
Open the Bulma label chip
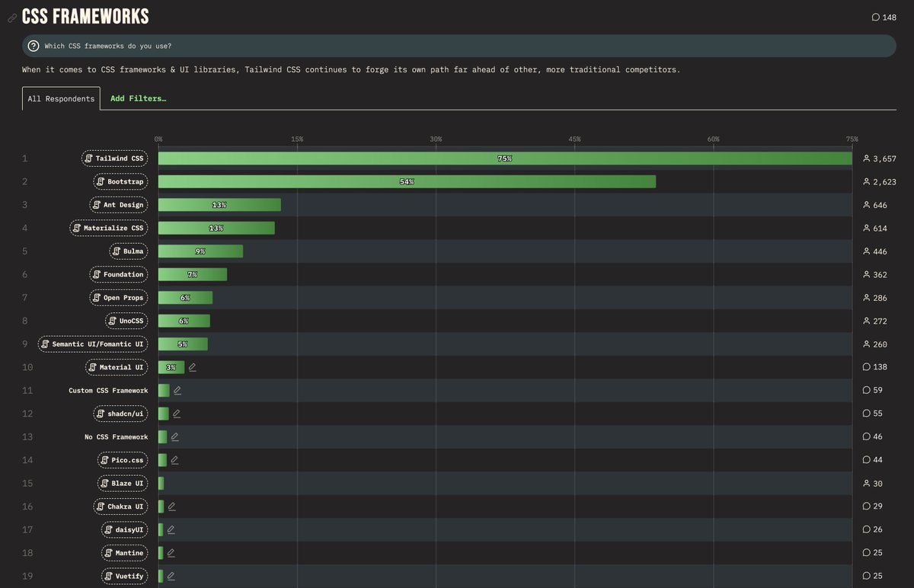point(127,251)
